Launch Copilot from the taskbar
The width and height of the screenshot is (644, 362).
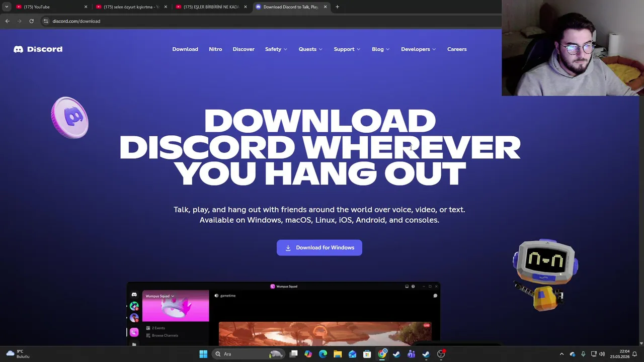point(308,354)
